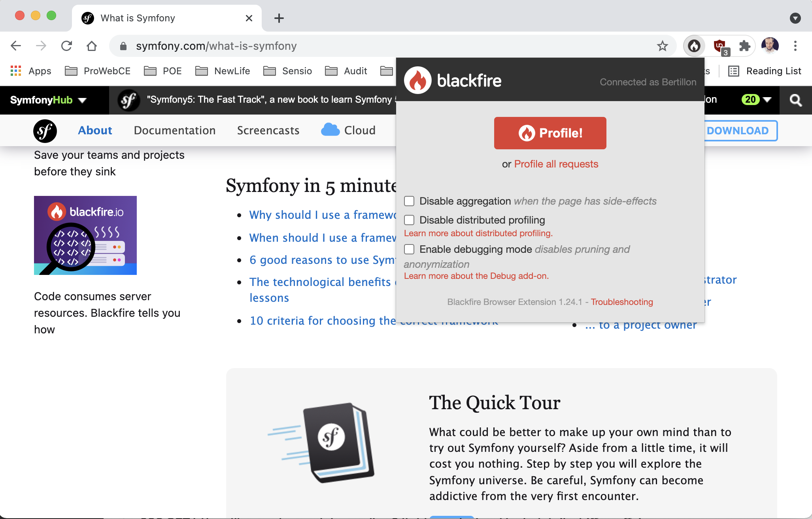Bookmark page with the star icon
Image resolution: width=812 pixels, height=519 pixels.
click(663, 46)
